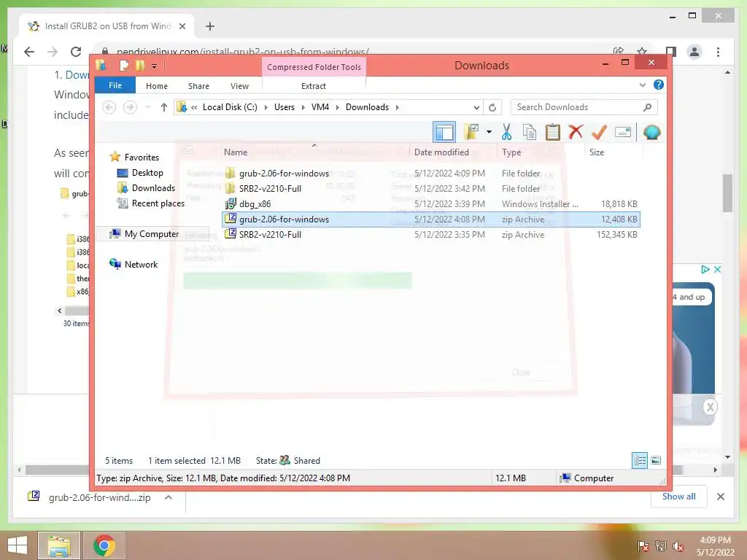Click Chrome back arrow
The height and width of the screenshot is (560, 747).
(x=29, y=52)
